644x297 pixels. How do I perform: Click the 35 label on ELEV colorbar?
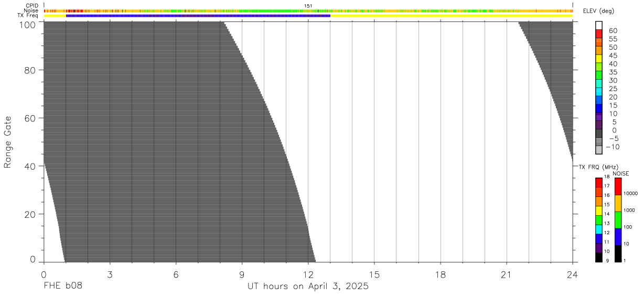(613, 73)
